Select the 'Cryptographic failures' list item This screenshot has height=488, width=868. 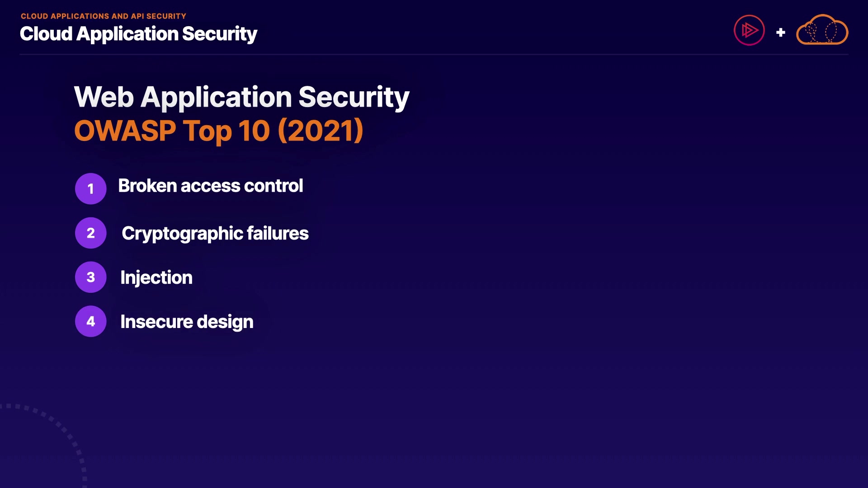pos(215,233)
